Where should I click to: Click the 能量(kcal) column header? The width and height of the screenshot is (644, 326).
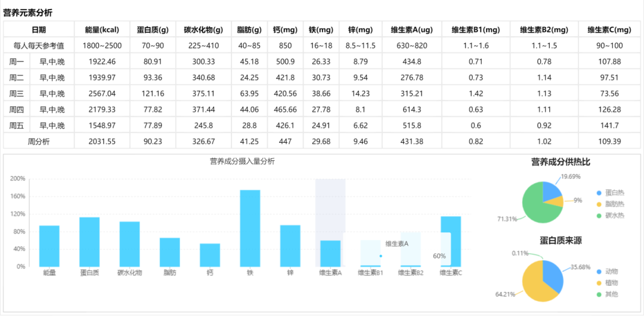[x=102, y=30]
